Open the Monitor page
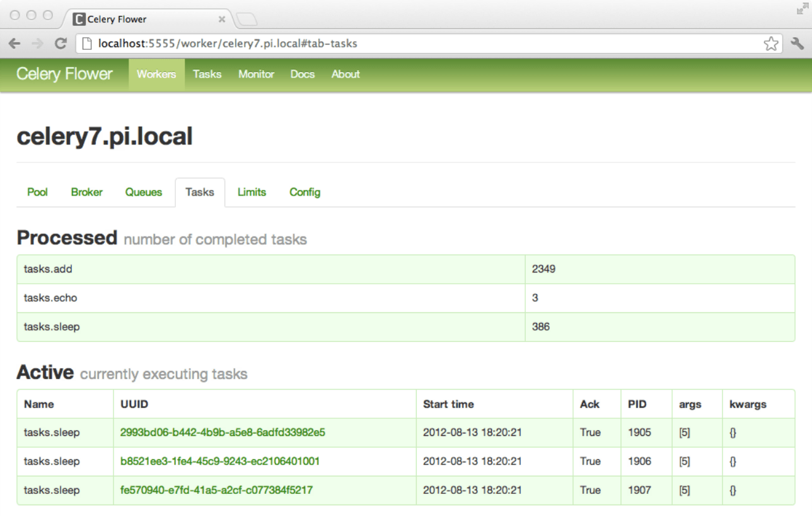The width and height of the screenshot is (812, 516). [256, 74]
